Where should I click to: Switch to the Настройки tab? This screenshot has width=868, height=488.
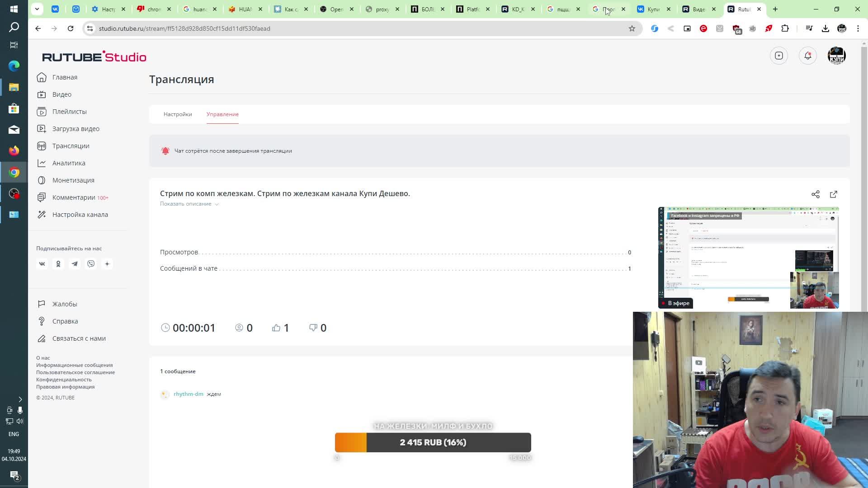coord(178,114)
